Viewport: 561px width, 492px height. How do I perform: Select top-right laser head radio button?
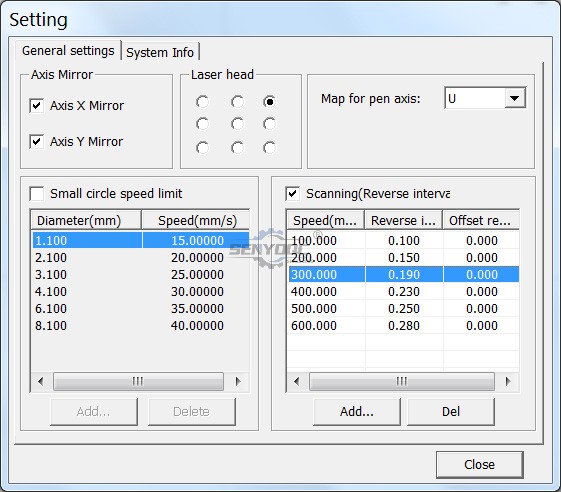tap(269, 102)
